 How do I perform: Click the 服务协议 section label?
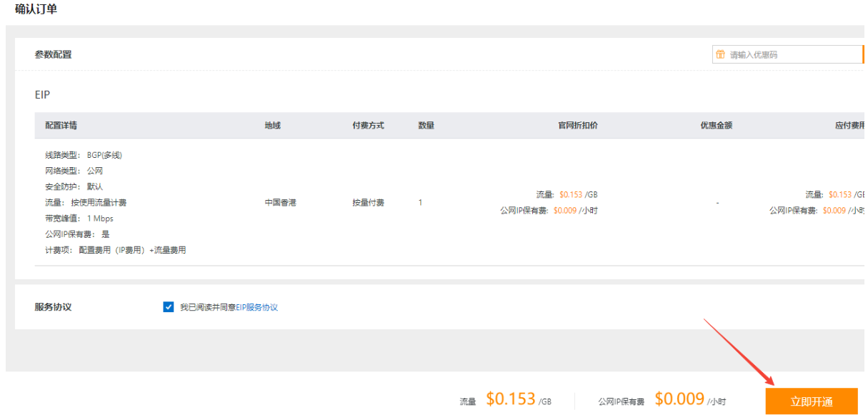point(53,307)
